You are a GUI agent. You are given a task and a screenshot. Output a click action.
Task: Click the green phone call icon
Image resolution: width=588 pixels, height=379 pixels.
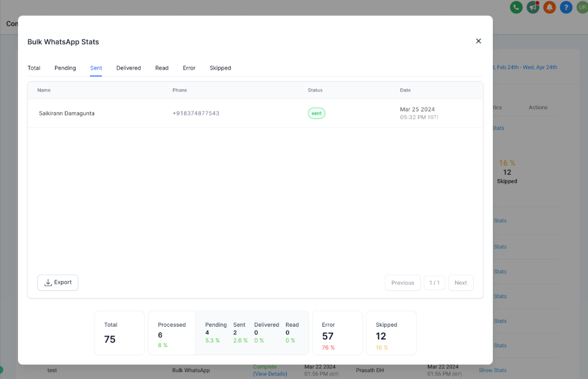tap(516, 7)
